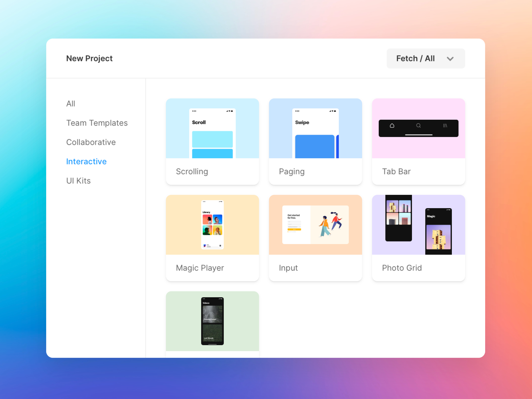
Task: Click the yellow sign-up button in Input preview
Action: pyautogui.click(x=294, y=229)
